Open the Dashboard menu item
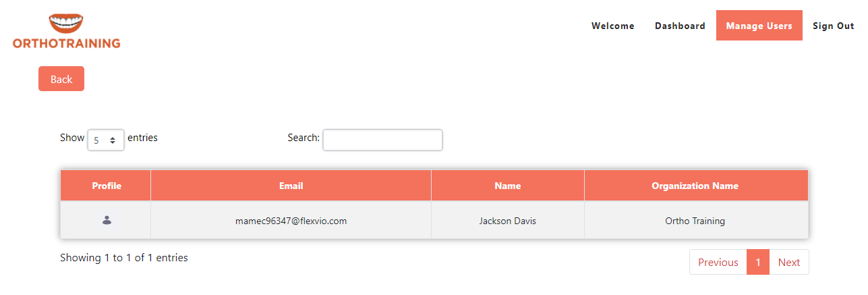This screenshot has height=295, width=868. tap(680, 26)
